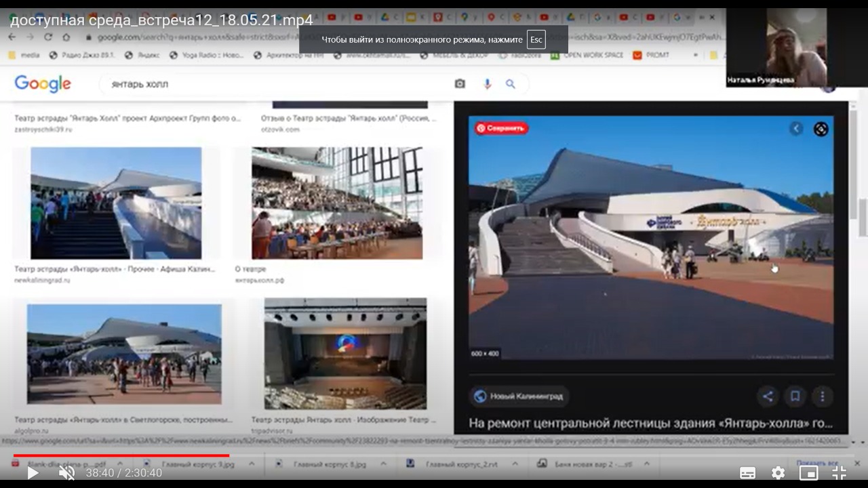Exit fullscreen mode
868x488 pixels.
click(839, 472)
